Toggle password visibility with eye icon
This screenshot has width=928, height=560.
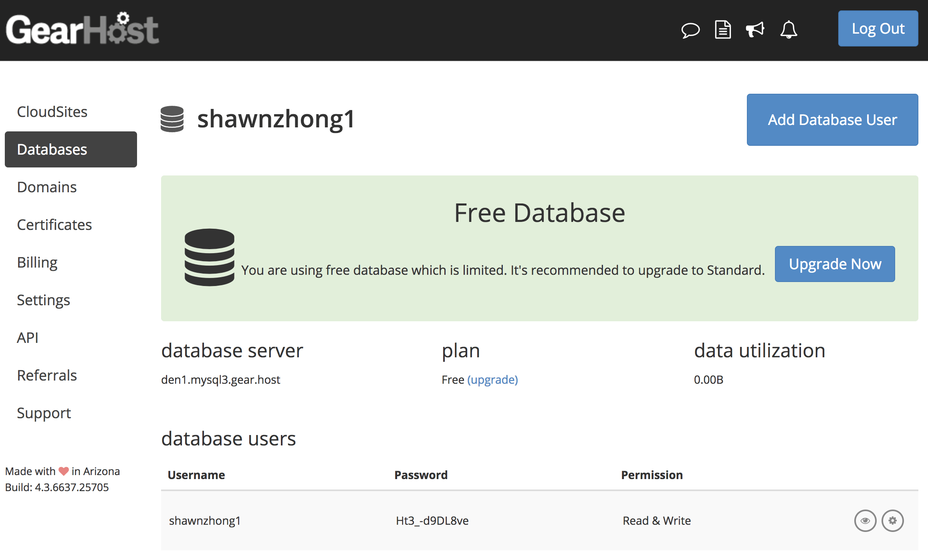point(865,520)
